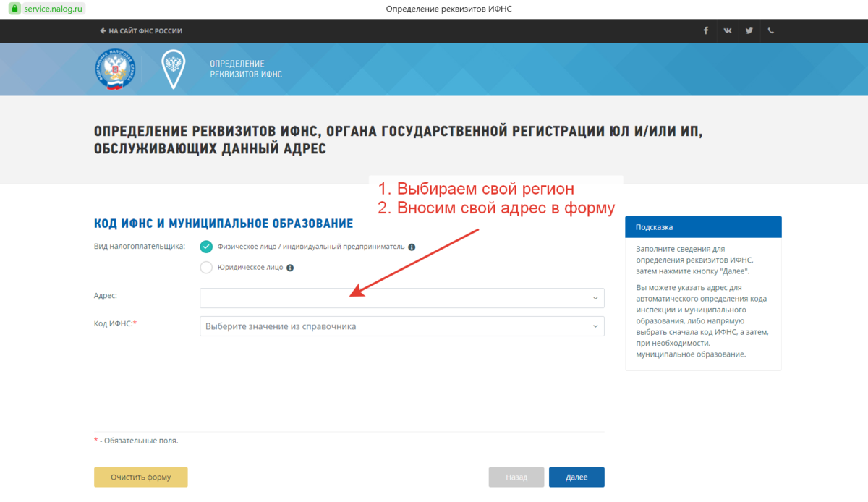This screenshot has width=868, height=502.
Task: Click the info icon next to Физическое лицо
Action: click(x=412, y=246)
